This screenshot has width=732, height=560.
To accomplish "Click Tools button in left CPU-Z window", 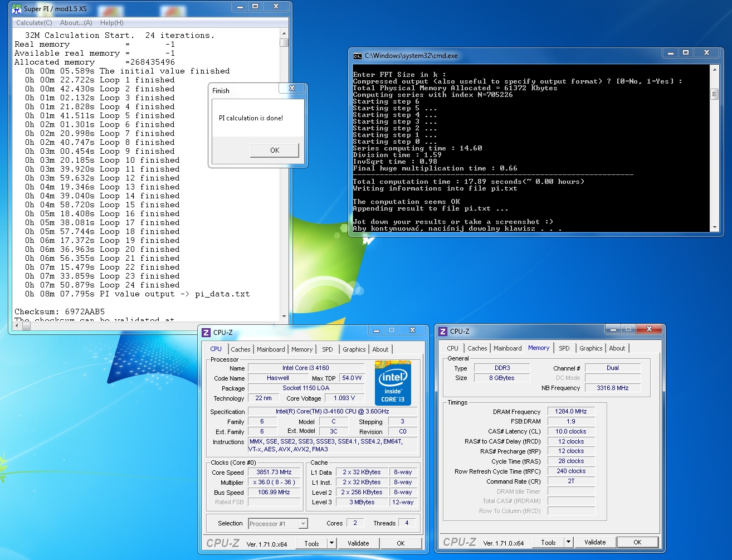I will click(x=312, y=543).
